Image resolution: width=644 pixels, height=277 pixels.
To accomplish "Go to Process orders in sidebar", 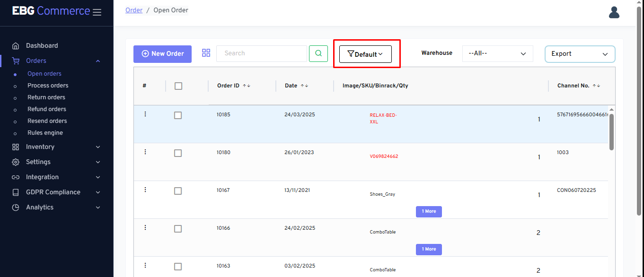I will coord(48,86).
